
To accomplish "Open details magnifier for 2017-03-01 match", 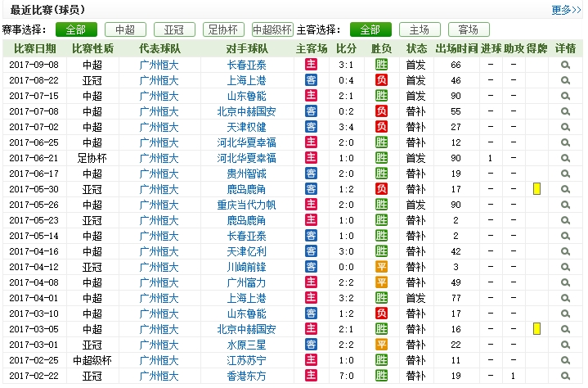I will pyautogui.click(x=565, y=345).
